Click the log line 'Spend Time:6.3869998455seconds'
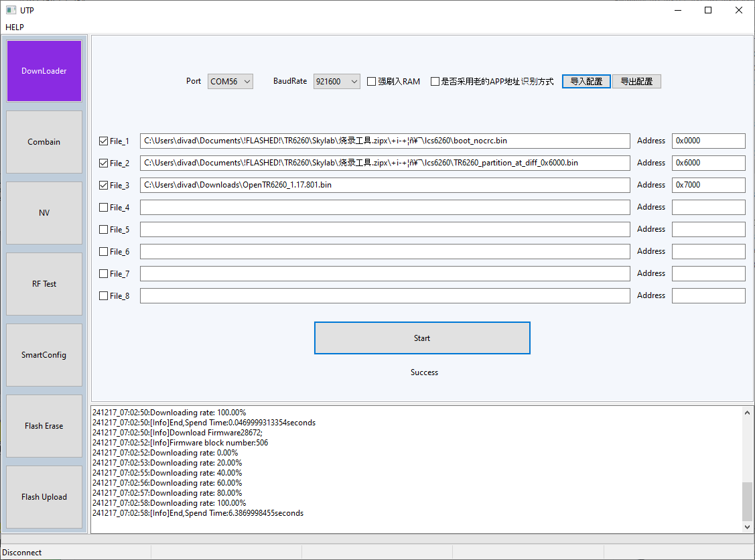The image size is (755, 560). (x=198, y=513)
